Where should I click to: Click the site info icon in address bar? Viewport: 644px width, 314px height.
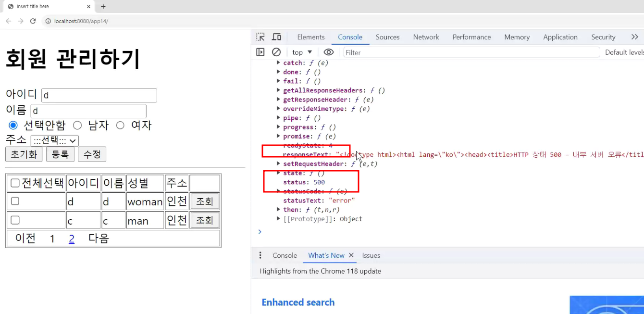tap(48, 21)
